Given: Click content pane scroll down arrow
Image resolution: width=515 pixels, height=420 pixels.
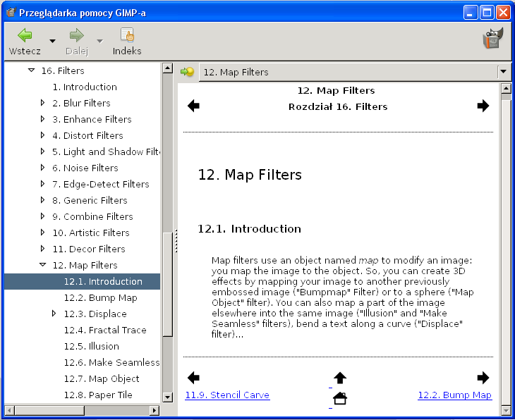Looking at the screenshot, I should tap(506, 410).
